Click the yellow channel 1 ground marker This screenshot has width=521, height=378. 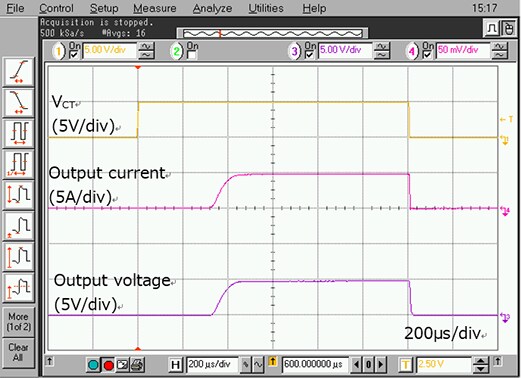(505, 140)
